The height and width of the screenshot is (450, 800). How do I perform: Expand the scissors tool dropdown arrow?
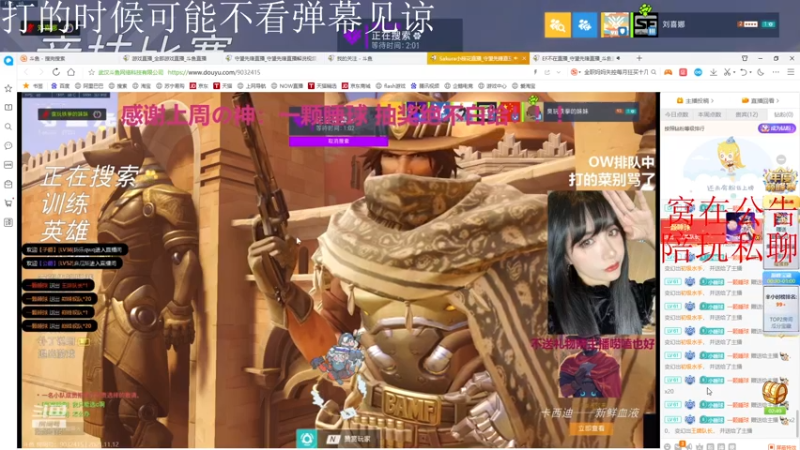[734, 72]
